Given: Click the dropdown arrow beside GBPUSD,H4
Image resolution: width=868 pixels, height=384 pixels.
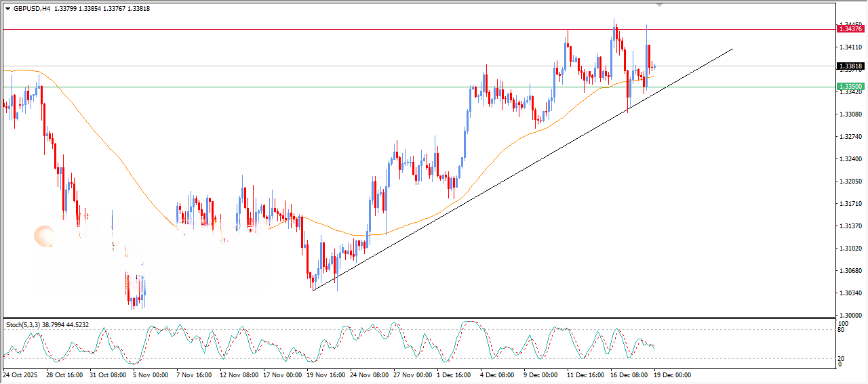Looking at the screenshot, I should click(8, 9).
